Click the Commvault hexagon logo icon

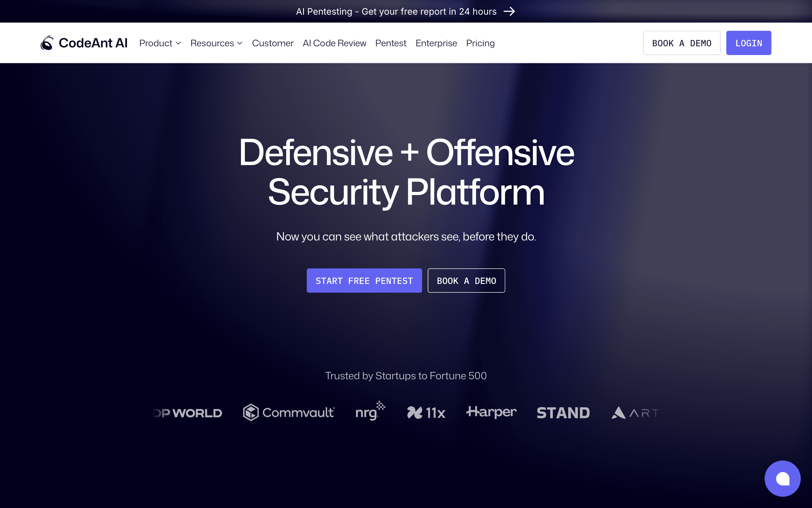(251, 412)
